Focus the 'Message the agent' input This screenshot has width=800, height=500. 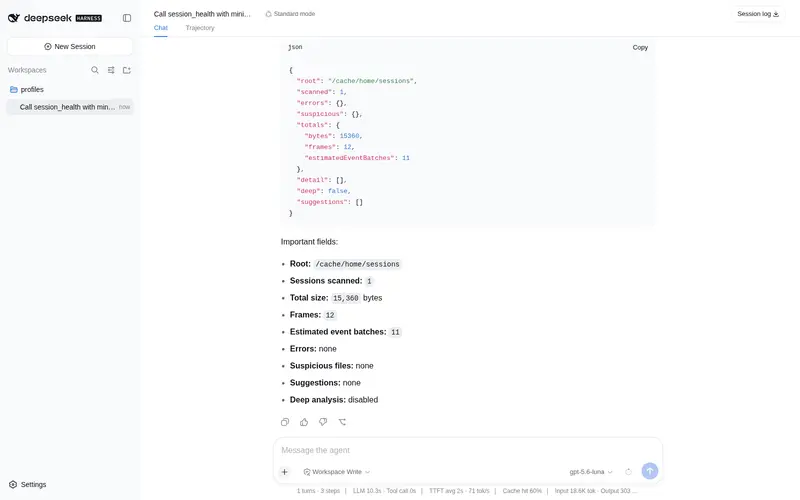467,450
